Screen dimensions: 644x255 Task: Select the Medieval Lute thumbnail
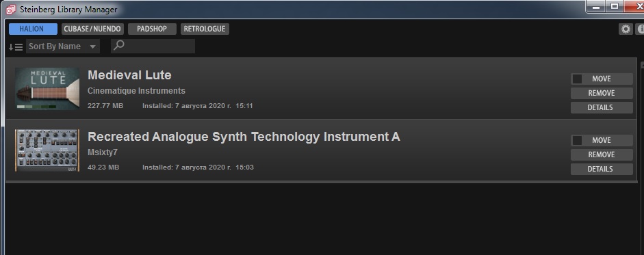tap(47, 89)
